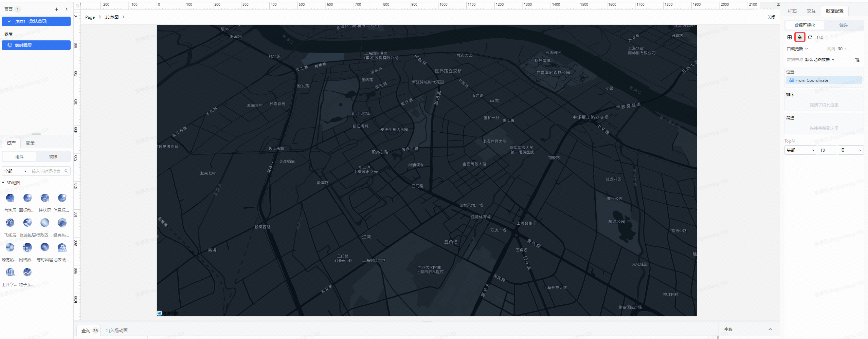
Task: Add the 等时圈层 isochrone layer component
Action: tap(45, 247)
